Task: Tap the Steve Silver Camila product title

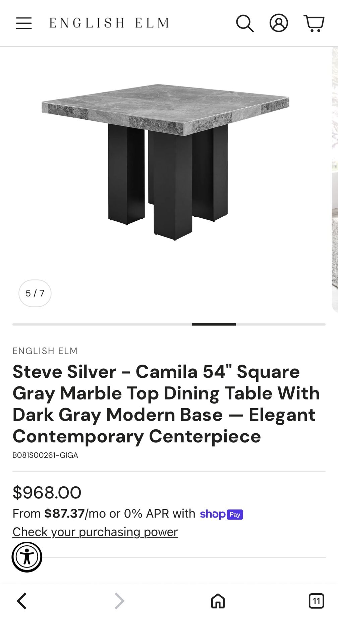Action: pos(166,404)
